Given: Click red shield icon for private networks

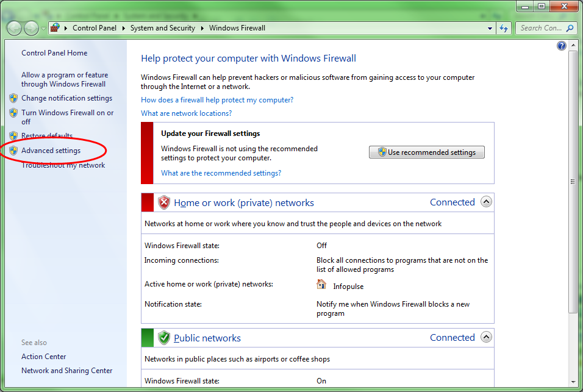Looking at the screenshot, I should pyautogui.click(x=164, y=202).
